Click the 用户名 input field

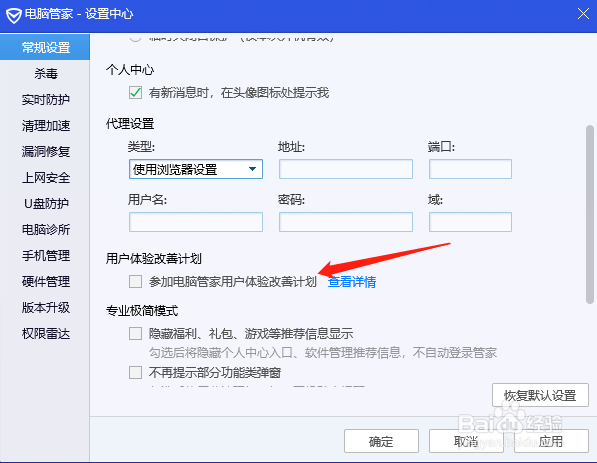(196, 222)
